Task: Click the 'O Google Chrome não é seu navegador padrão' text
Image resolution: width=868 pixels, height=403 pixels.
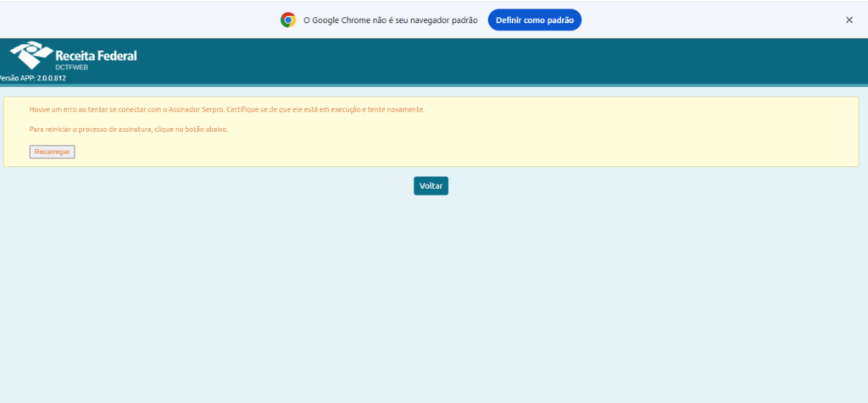Action: coord(390,20)
